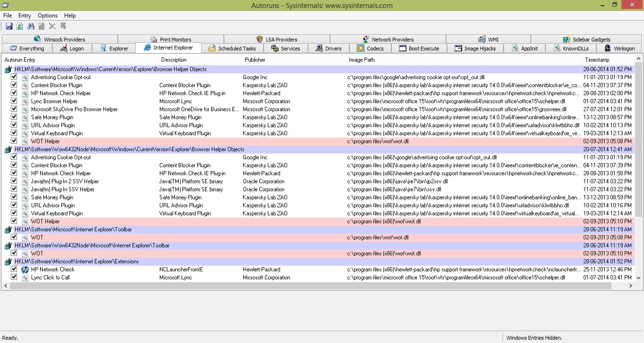Click the shield icon on LSA Providers tab
The height and width of the screenshot is (343, 644).
click(259, 39)
